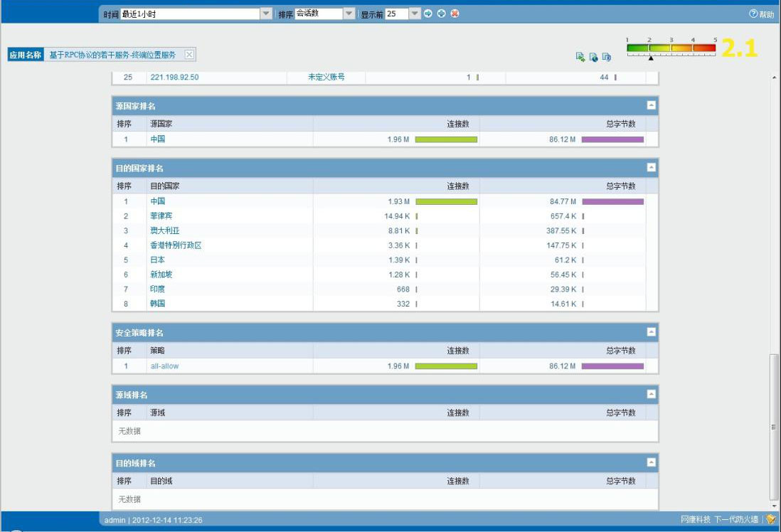Click the 网康科技 下一代防火墙 footer text
The width and height of the screenshot is (781, 532).
pyautogui.click(x=719, y=519)
